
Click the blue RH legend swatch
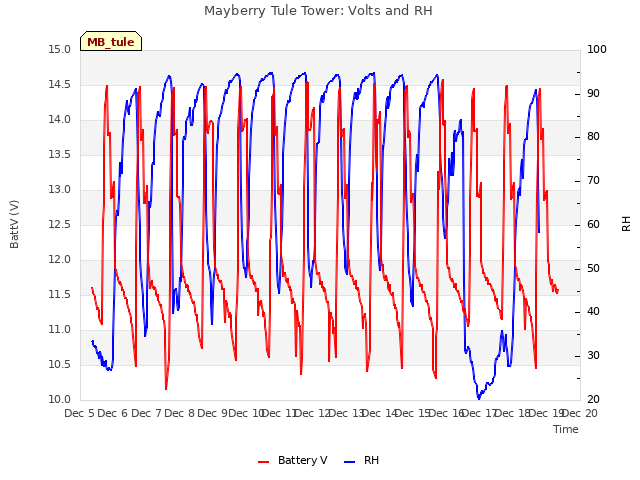[x=350, y=462]
